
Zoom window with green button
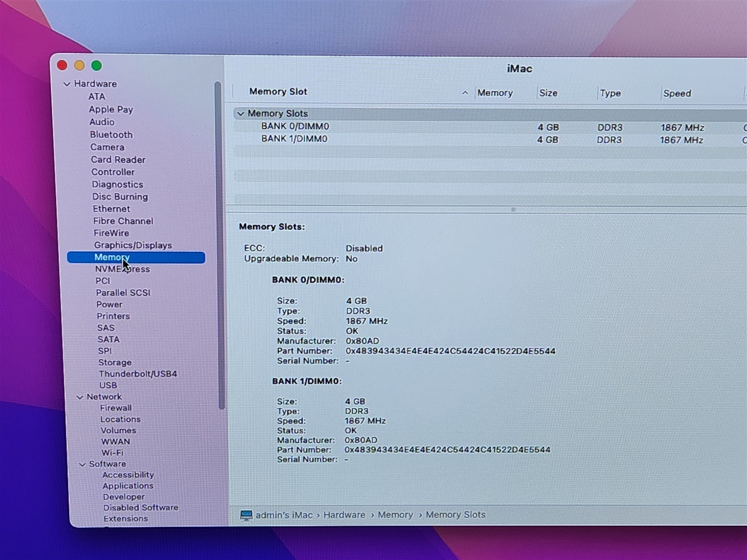tap(97, 65)
